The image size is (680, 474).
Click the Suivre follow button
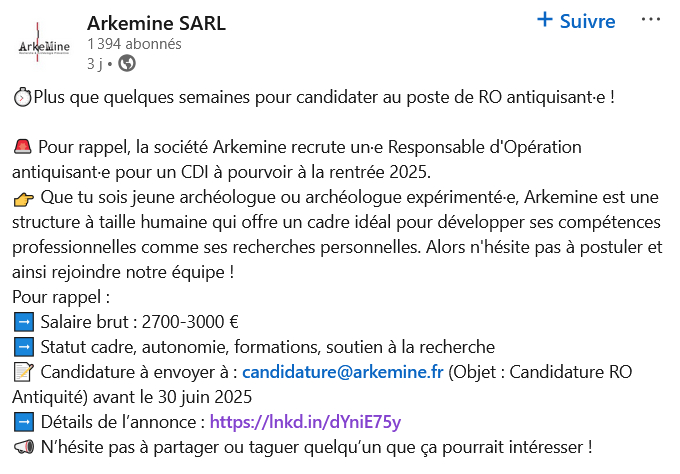[x=576, y=20]
